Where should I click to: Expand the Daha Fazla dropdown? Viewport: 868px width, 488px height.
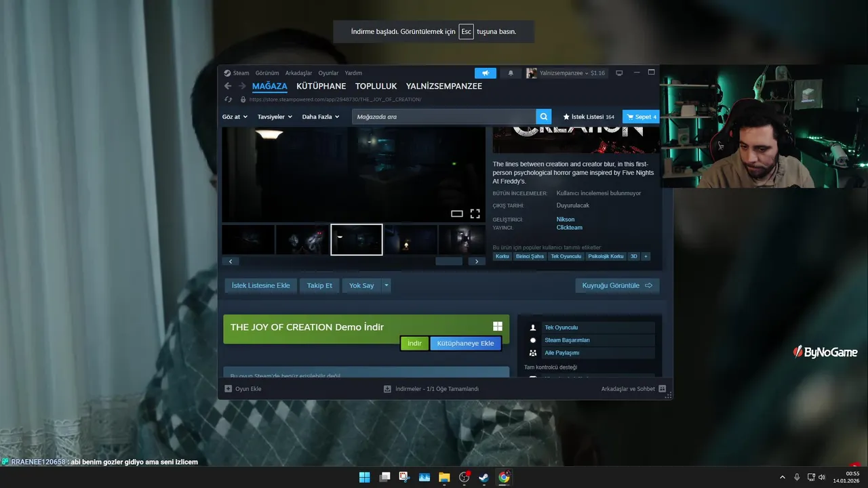click(321, 117)
